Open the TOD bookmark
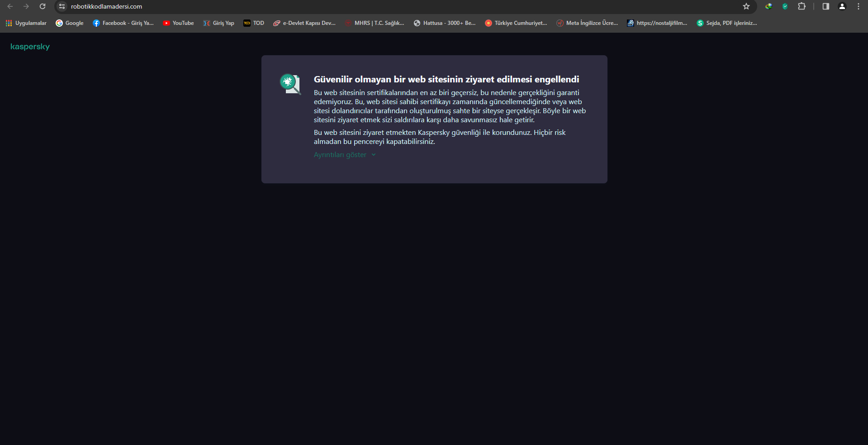Viewport: 868px width, 445px height. [254, 23]
